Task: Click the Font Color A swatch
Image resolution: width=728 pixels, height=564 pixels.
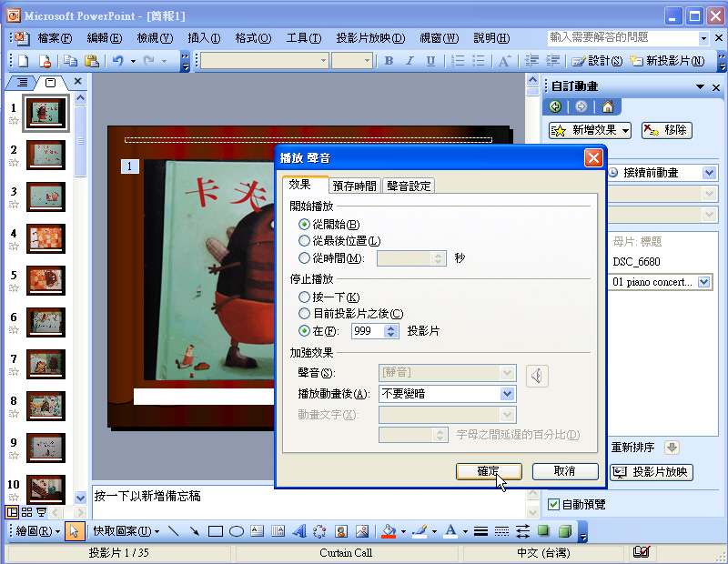Action: tap(450, 531)
